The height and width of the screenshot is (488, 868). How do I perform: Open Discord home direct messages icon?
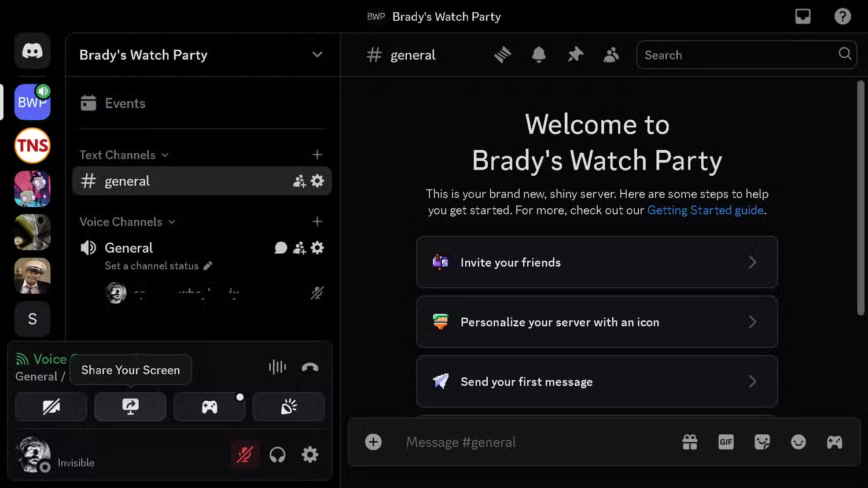(32, 51)
